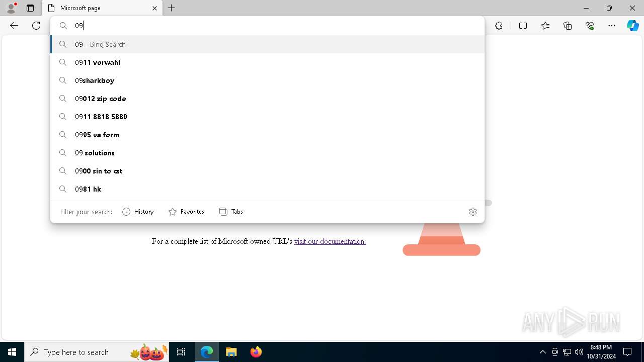
Task: Choose suggestion '0911 vorwahl'
Action: click(x=267, y=62)
